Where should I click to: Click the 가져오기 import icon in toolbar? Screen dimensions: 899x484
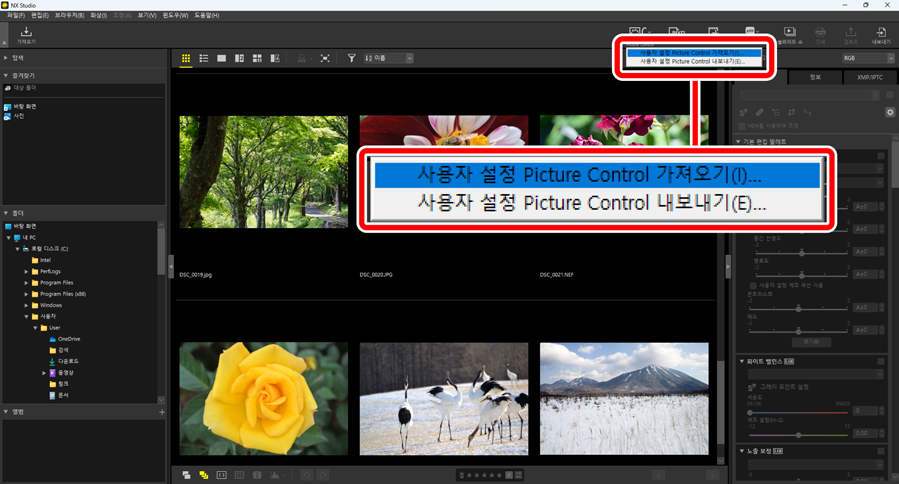point(26,34)
